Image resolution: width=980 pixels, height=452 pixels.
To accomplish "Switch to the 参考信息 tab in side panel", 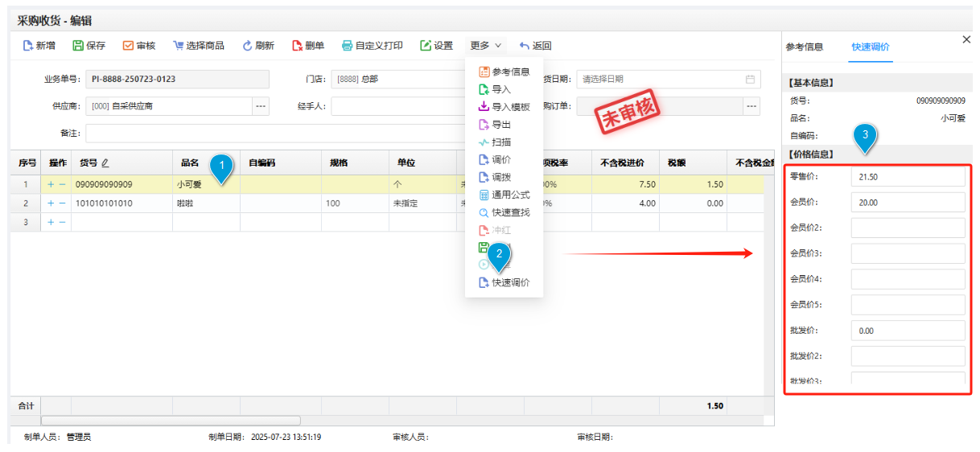I will [805, 47].
